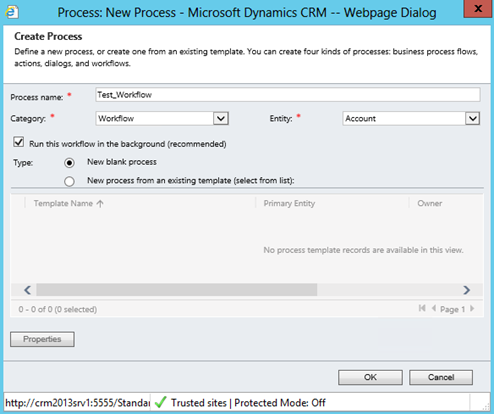Click the Properties button
The height and width of the screenshot is (414, 494).
(x=42, y=339)
